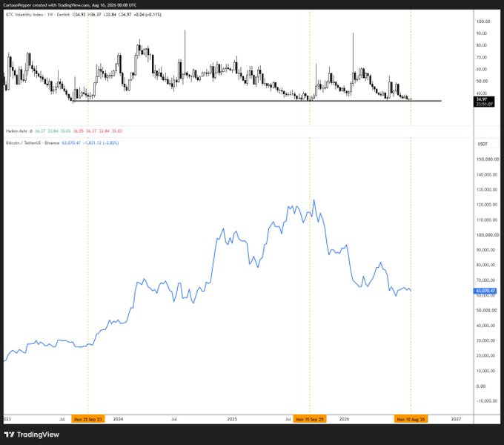The height and width of the screenshot is (445, 504).
Task: Click the 120,000.00 price axis label
Action: tap(487, 205)
